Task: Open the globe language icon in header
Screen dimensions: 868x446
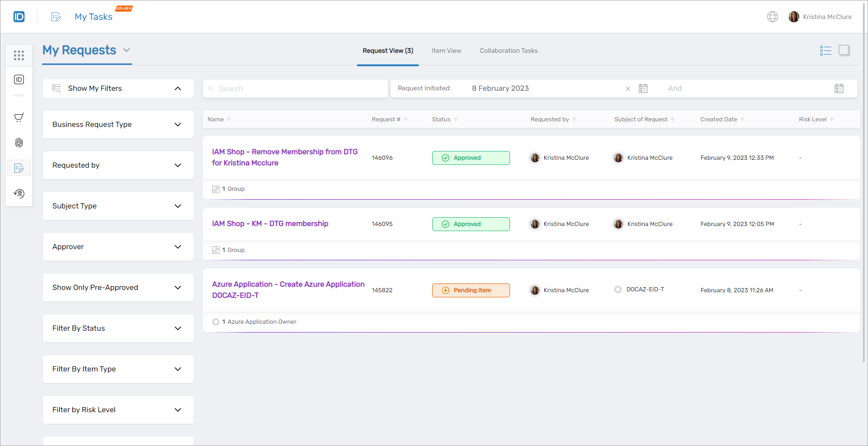Action: point(772,16)
